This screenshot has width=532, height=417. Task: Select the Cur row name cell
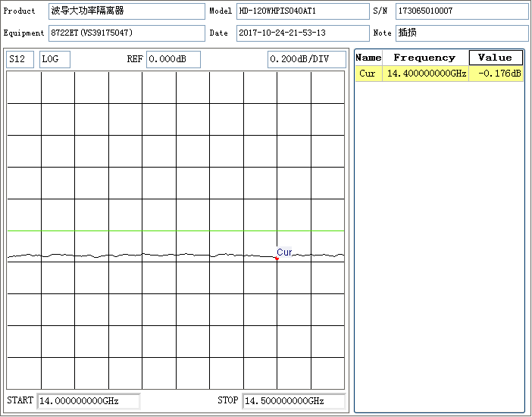click(368, 74)
